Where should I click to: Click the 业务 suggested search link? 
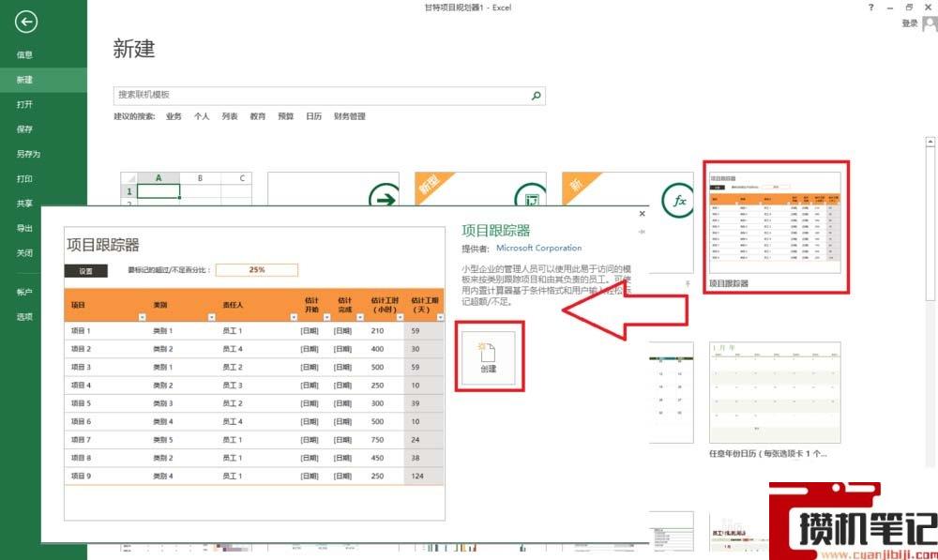coord(174,116)
